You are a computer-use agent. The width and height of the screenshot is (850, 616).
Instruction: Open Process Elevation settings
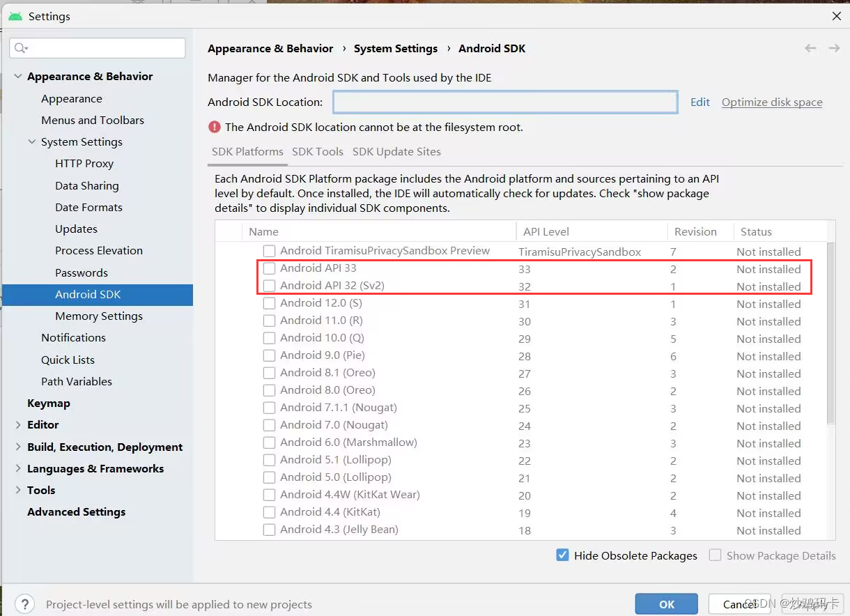[x=99, y=250]
